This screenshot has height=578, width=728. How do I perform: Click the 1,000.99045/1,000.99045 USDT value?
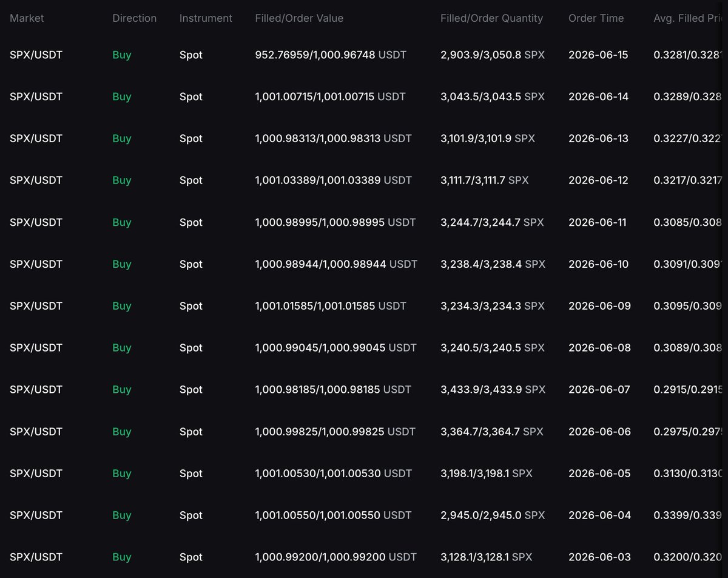point(336,348)
